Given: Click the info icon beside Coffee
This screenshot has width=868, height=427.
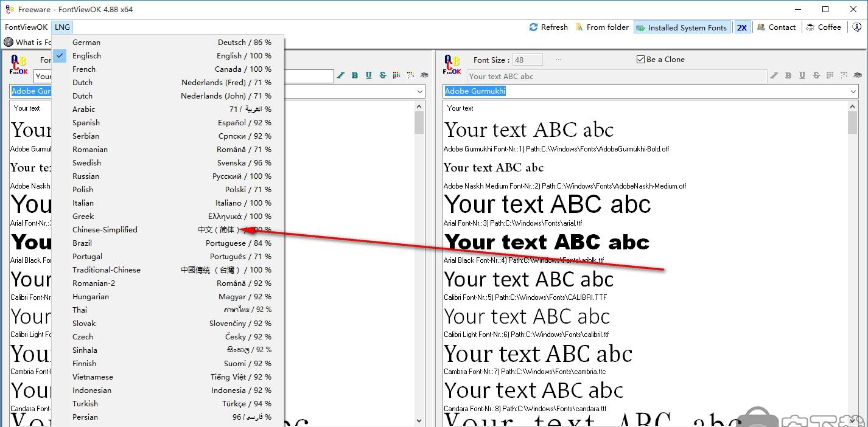Looking at the screenshot, I should tap(856, 27).
